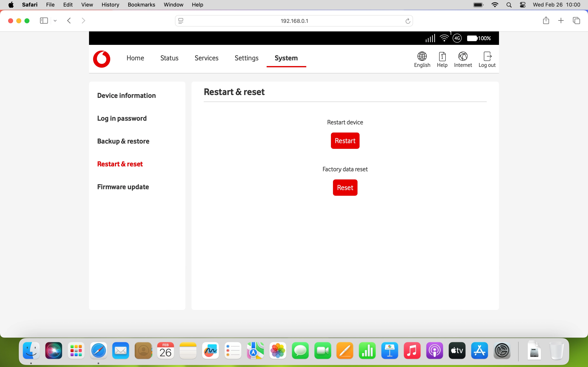Click the Vodafone logo icon
Viewport: 588px width, 367px height.
coord(101,59)
